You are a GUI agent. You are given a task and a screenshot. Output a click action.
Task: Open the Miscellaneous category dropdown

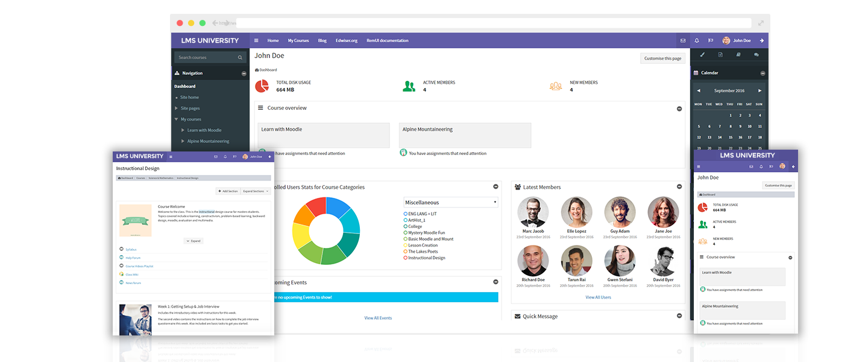(x=451, y=202)
